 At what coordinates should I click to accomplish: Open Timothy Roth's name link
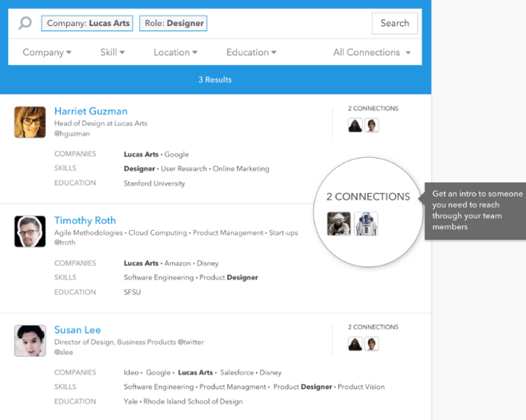click(x=85, y=221)
